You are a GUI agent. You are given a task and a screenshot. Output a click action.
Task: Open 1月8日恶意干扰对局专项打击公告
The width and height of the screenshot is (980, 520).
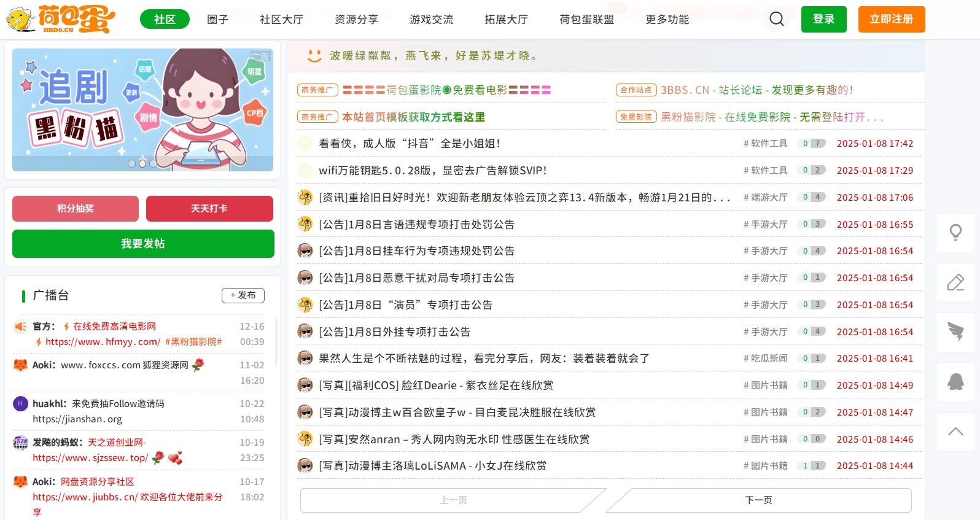coord(417,278)
